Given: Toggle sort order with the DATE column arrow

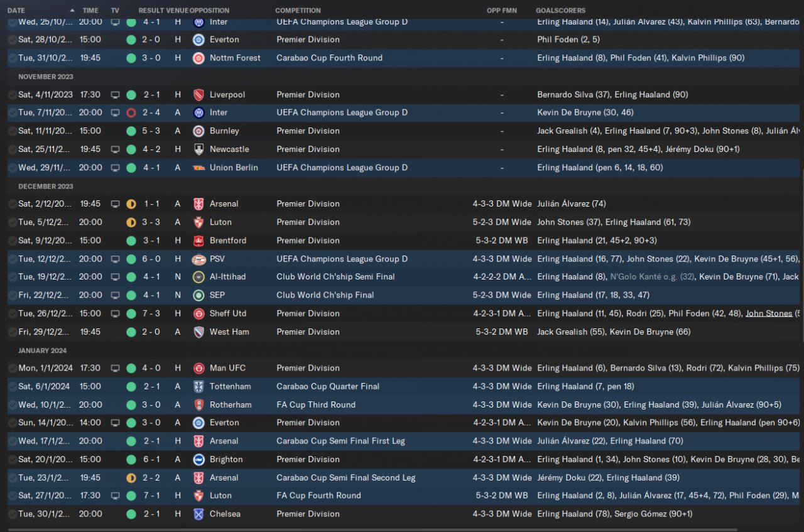Looking at the screenshot, I should tap(72, 11).
